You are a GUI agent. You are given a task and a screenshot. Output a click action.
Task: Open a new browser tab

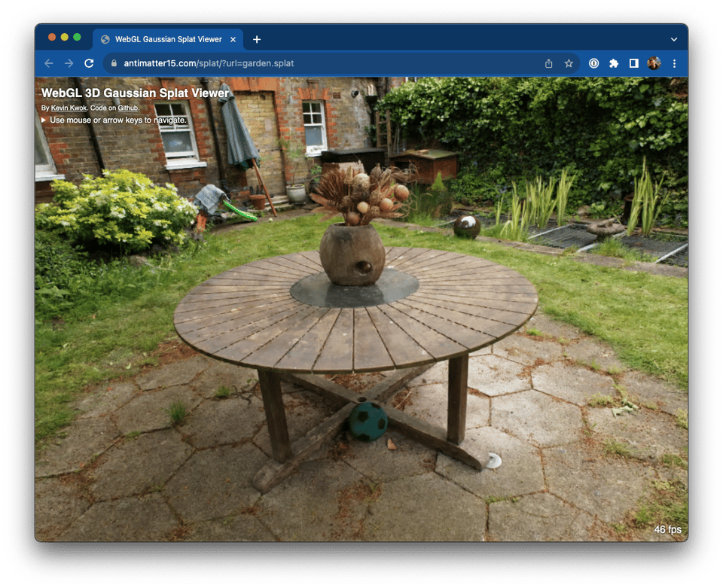(x=257, y=39)
